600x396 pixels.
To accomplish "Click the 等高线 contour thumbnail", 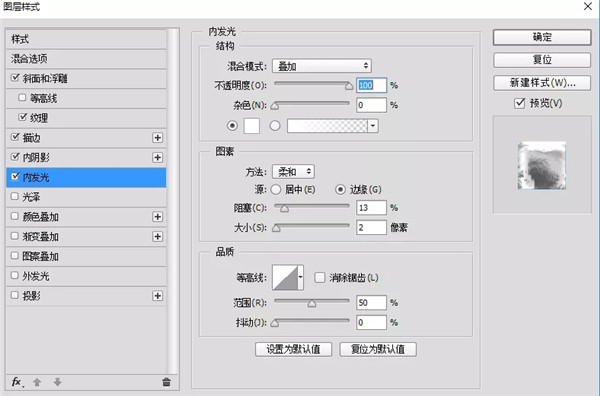I will coord(285,277).
